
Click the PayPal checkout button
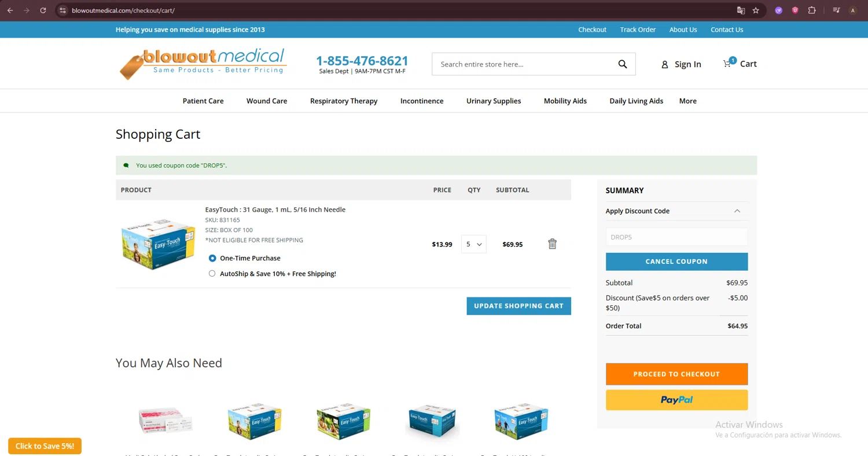pyautogui.click(x=676, y=400)
